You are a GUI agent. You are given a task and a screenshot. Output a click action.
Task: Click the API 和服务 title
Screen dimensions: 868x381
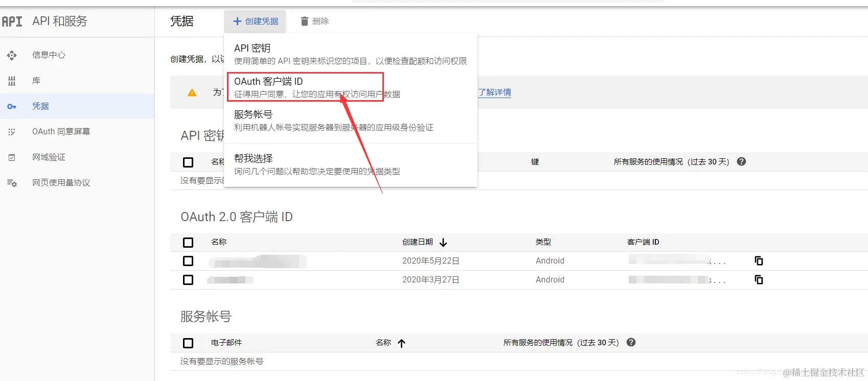(60, 21)
